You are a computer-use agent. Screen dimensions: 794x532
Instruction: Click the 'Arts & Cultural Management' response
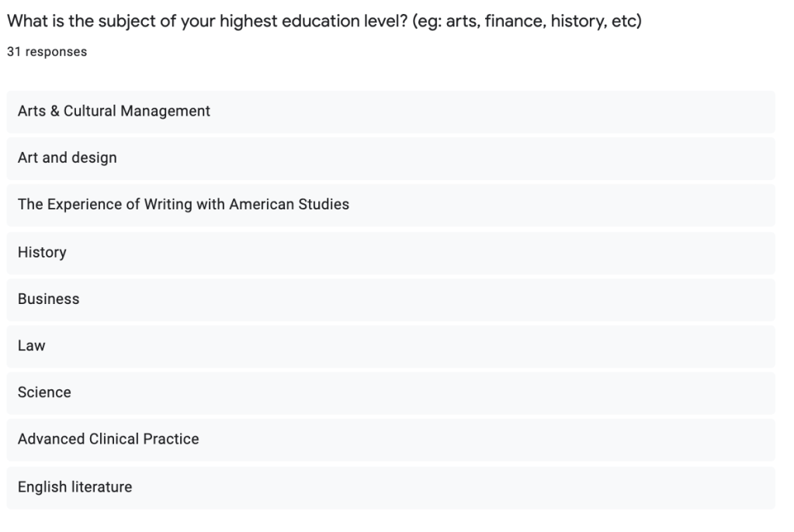click(114, 112)
